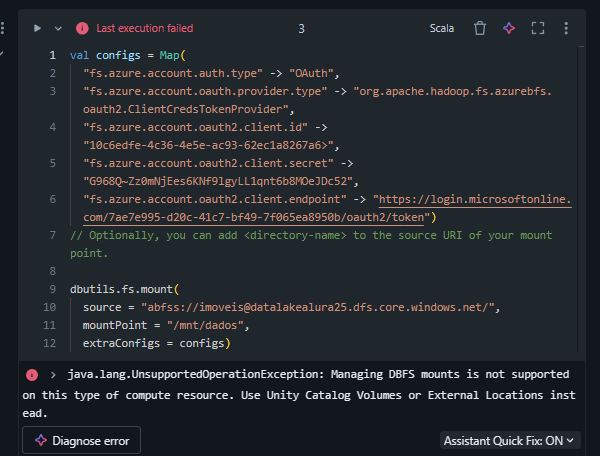Screen dimensions: 600x456
Task: Toggle the Assistant Quick Fix ON setting
Action: click(x=510, y=440)
